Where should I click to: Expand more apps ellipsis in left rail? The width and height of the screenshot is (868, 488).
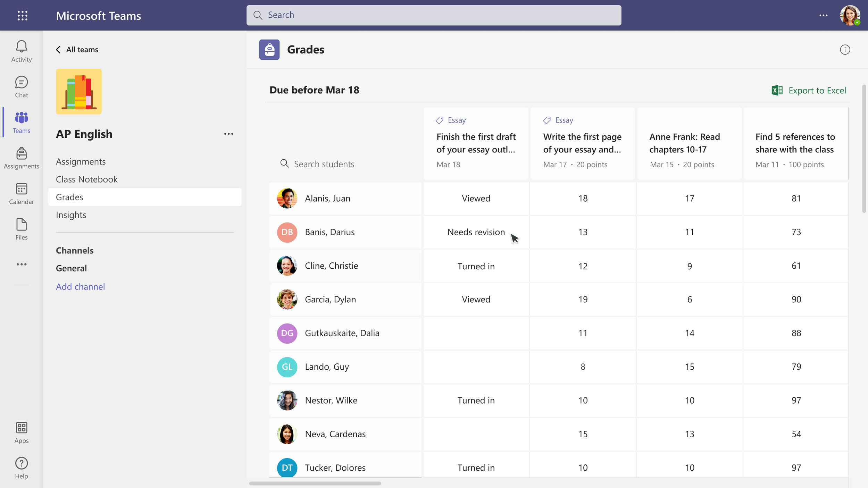point(21,264)
